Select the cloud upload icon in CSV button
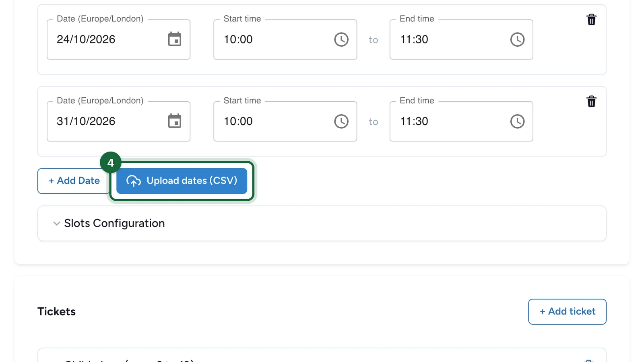This screenshot has width=644, height=362. 134,181
